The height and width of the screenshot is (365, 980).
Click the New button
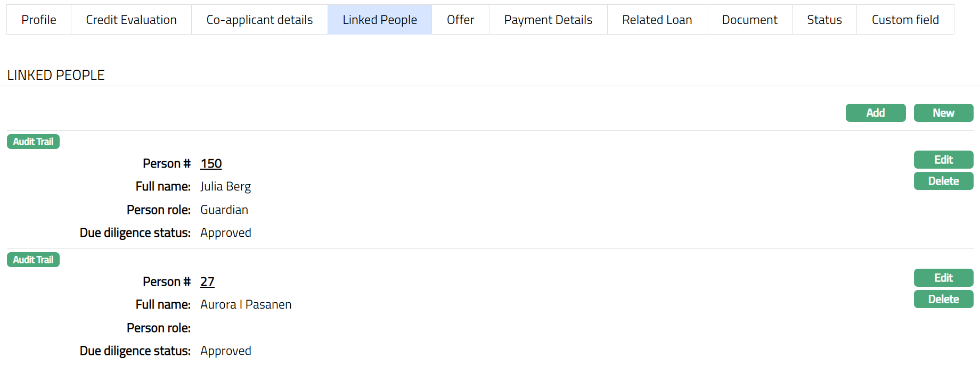point(943,113)
